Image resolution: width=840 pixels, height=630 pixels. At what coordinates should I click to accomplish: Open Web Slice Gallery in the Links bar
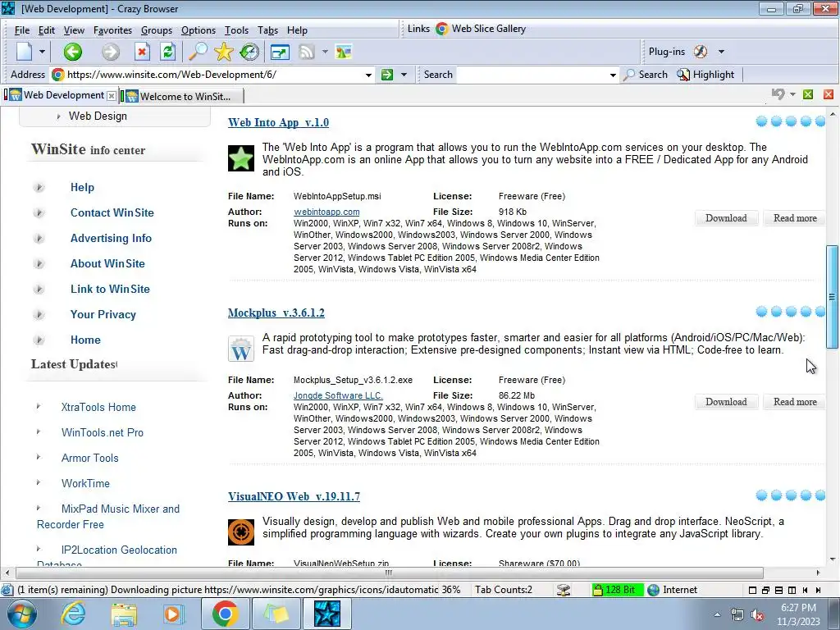click(481, 29)
